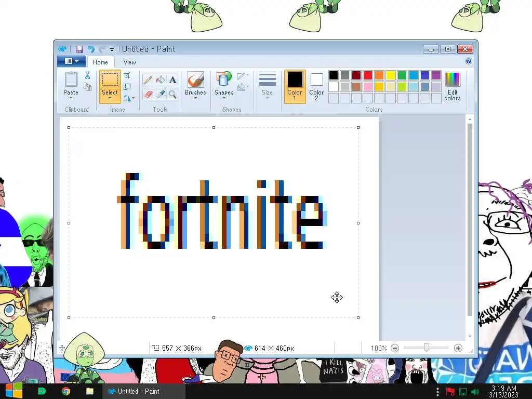This screenshot has width=532, height=399.
Task: Select the Eraser tool
Action: [x=148, y=94]
